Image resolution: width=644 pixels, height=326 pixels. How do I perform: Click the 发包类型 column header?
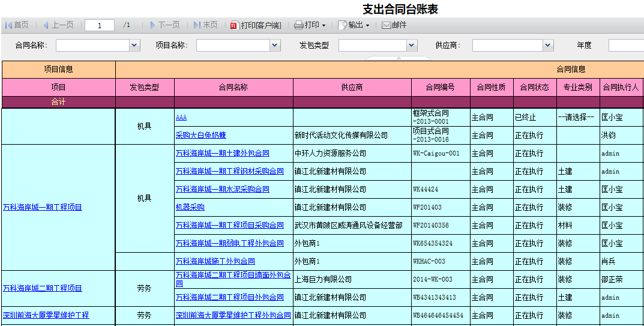click(x=145, y=87)
